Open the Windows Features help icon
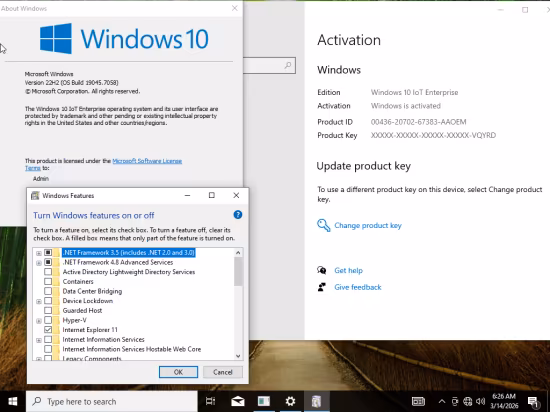Image resolution: width=550 pixels, height=412 pixels. (x=237, y=215)
